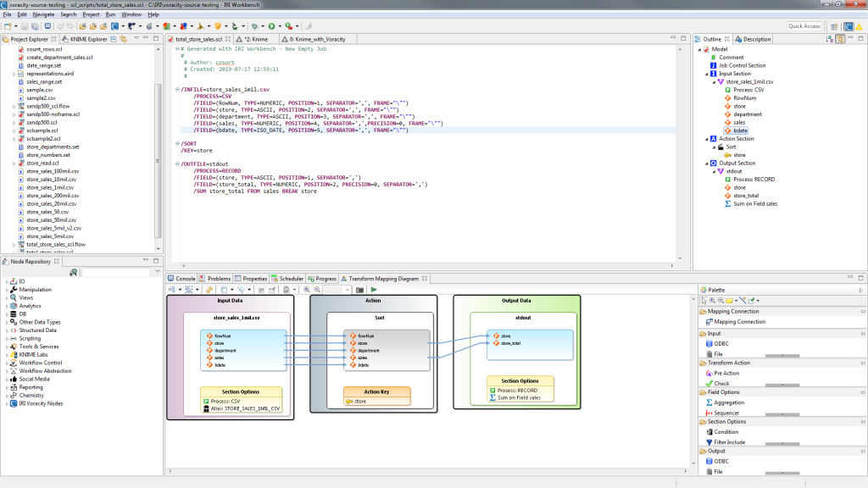Click Zoom In on diagram toolbar
Viewport: 868px width, 488px height.
(x=307, y=290)
